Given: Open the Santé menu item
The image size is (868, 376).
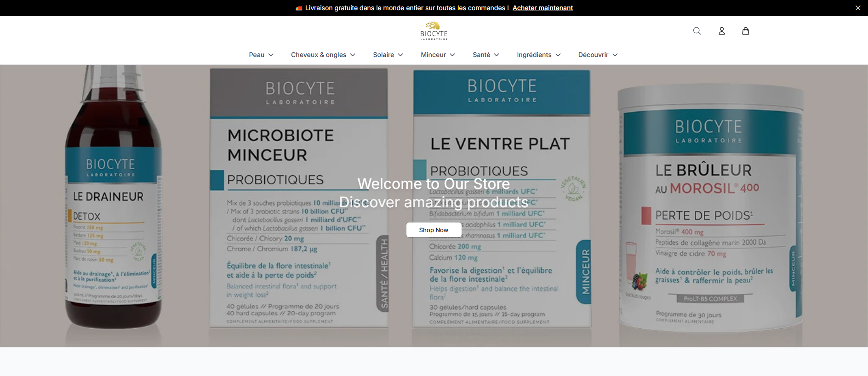Looking at the screenshot, I should [x=481, y=55].
